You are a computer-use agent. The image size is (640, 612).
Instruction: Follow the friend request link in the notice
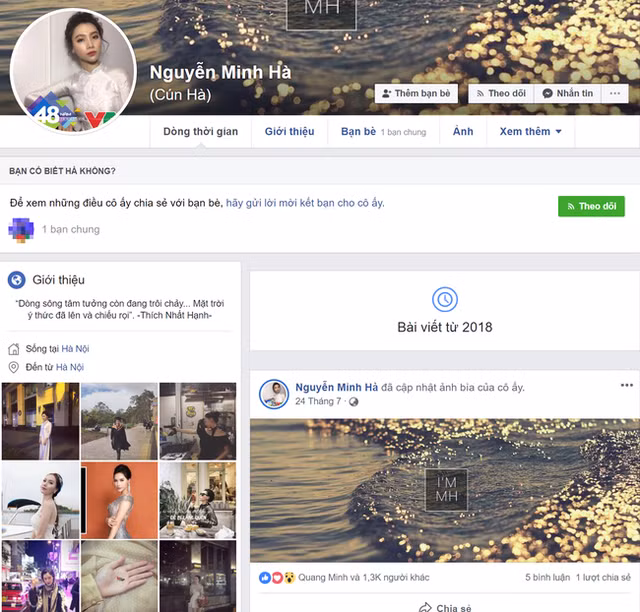pos(304,202)
